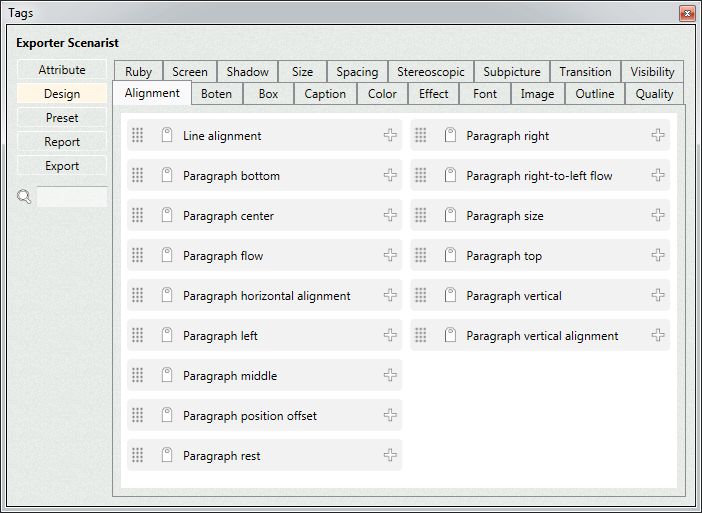702x513 pixels.
Task: Click the magnifier search icon in sidebar
Action: [24, 197]
